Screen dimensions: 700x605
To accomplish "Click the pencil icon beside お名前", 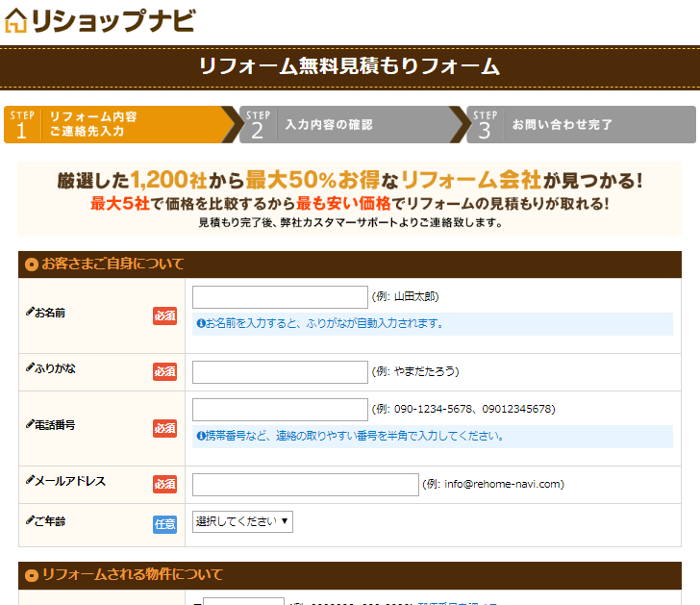I will click(30, 313).
